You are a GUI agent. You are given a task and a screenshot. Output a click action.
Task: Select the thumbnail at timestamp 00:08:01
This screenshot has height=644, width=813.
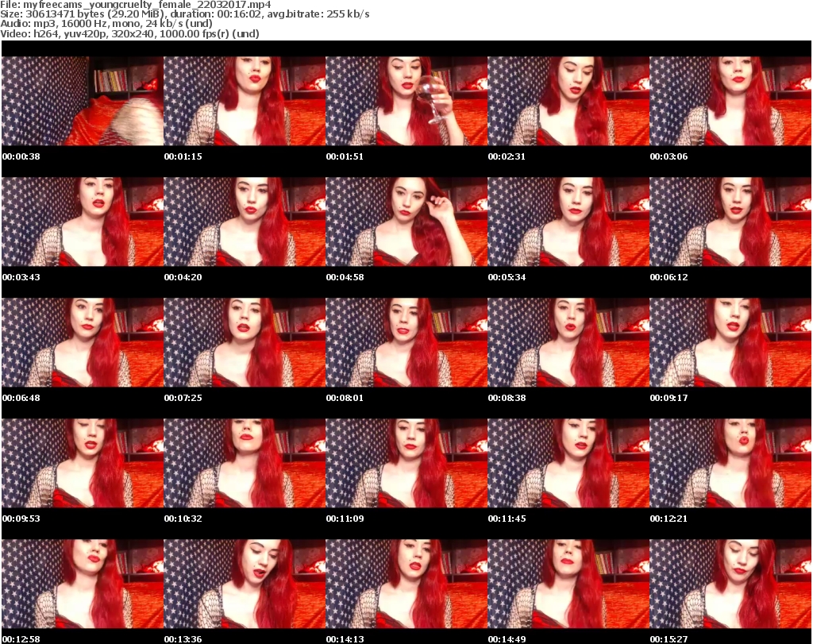(406, 343)
